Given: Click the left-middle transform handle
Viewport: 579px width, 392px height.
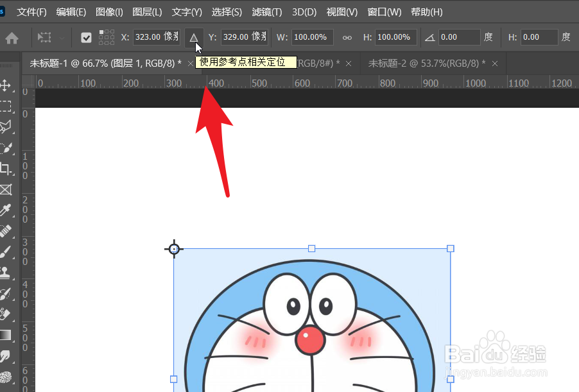Looking at the screenshot, I should 173,379.
